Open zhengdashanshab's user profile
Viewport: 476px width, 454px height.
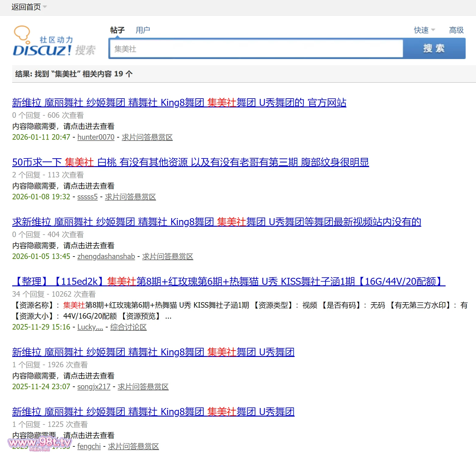tap(106, 257)
